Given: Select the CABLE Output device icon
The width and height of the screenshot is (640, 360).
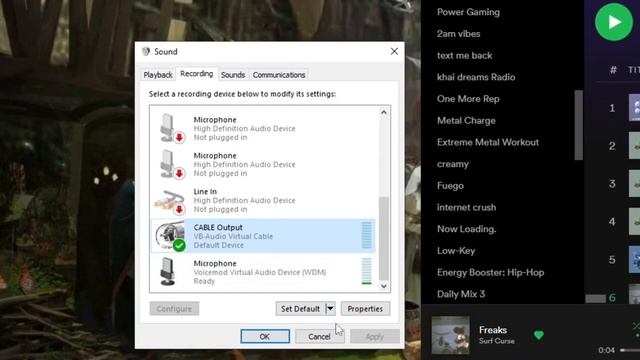Looking at the screenshot, I should (170, 236).
